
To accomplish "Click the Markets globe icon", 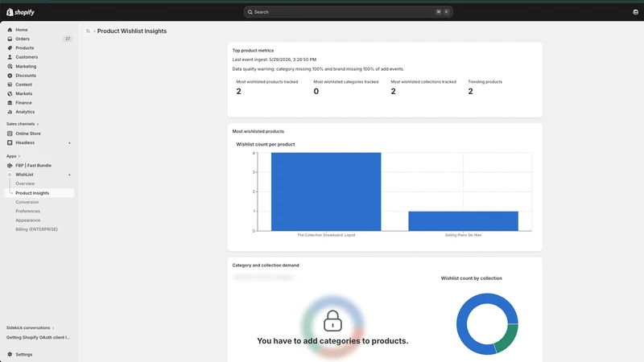I will (10, 93).
